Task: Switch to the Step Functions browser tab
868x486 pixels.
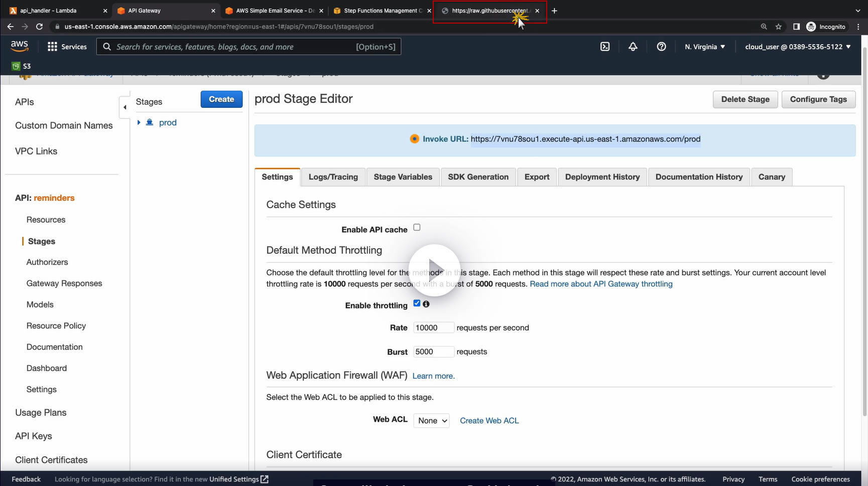Action: 382,11
